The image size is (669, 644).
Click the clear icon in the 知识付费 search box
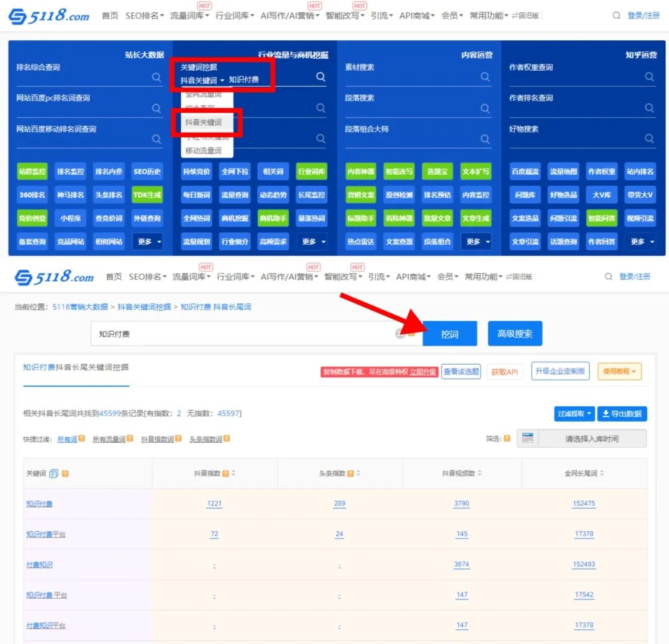[x=400, y=334]
